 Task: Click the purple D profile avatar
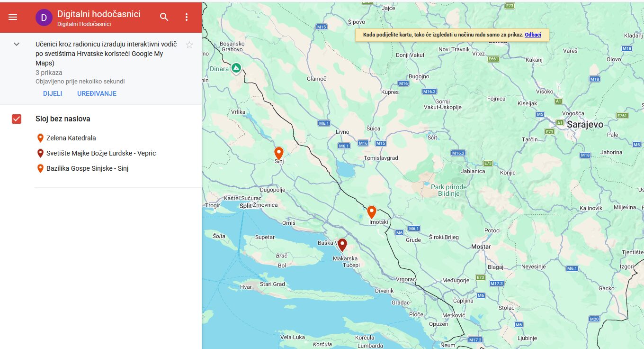(44, 18)
